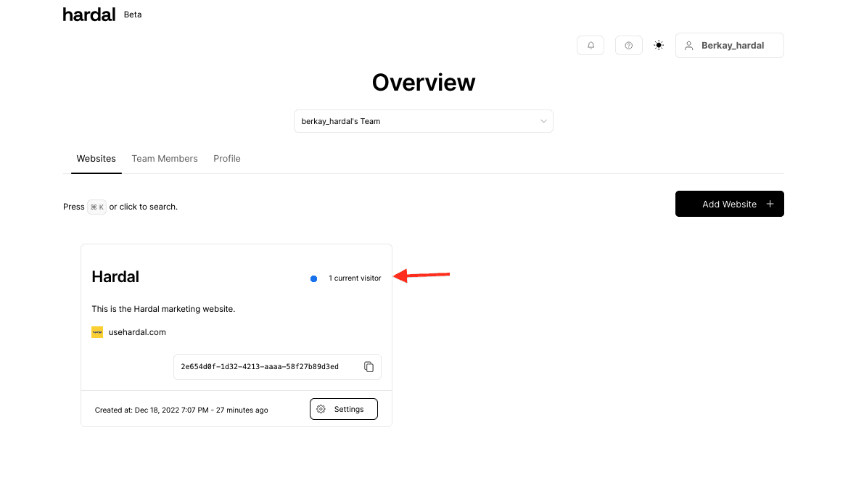This screenshot has width=864, height=504.
Task: Open the Hardal website card title
Action: pos(115,276)
